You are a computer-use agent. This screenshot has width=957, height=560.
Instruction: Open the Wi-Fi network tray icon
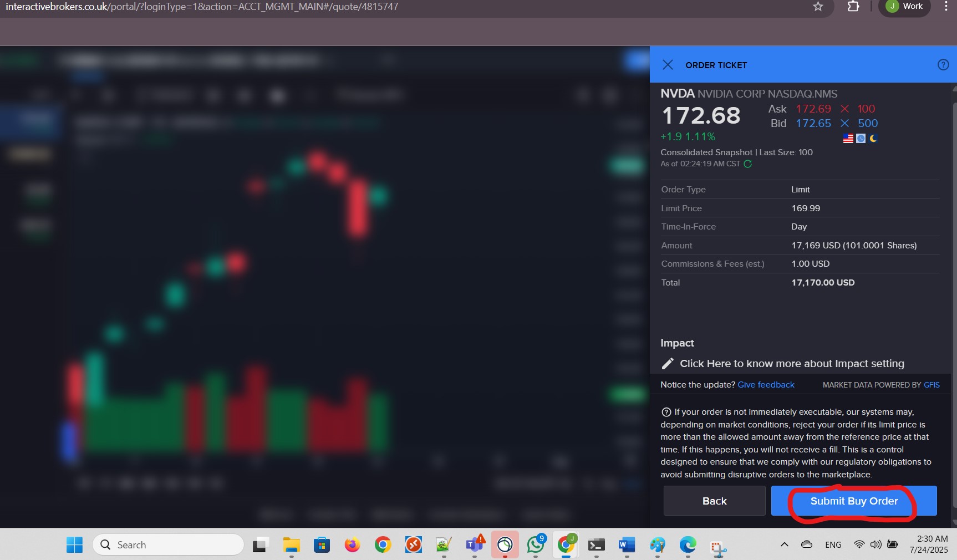859,544
